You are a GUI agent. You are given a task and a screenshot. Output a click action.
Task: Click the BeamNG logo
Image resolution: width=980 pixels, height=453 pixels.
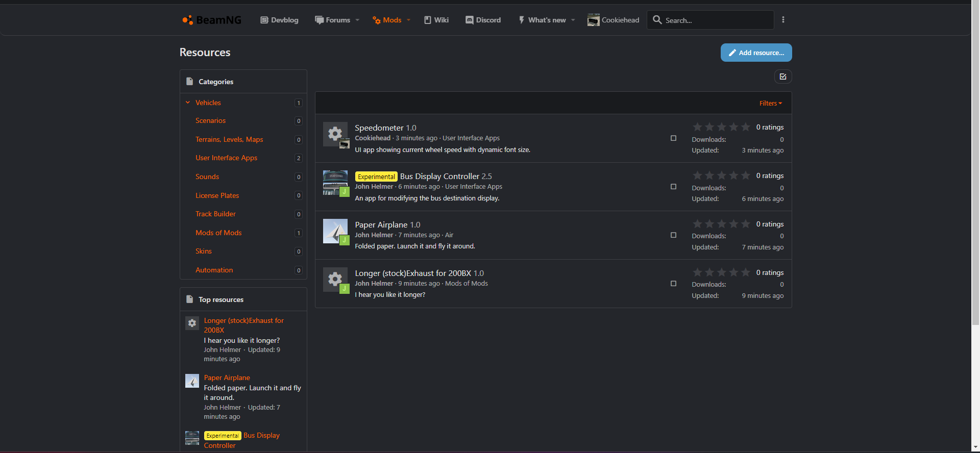coord(212,20)
